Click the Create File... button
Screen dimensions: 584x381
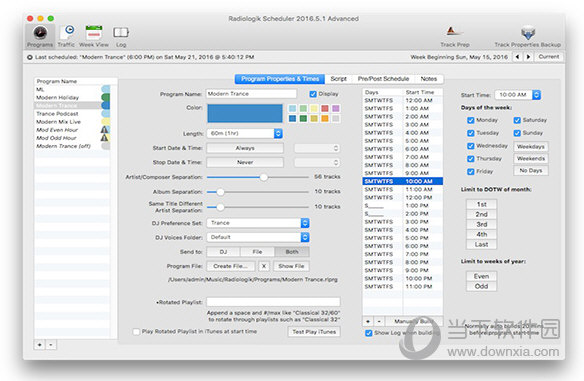click(231, 266)
